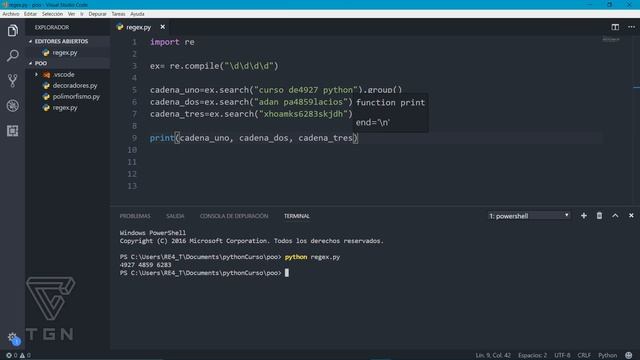The image size is (640, 360).
Task: Place cursor in the terminal prompt line
Action: coord(204,273)
